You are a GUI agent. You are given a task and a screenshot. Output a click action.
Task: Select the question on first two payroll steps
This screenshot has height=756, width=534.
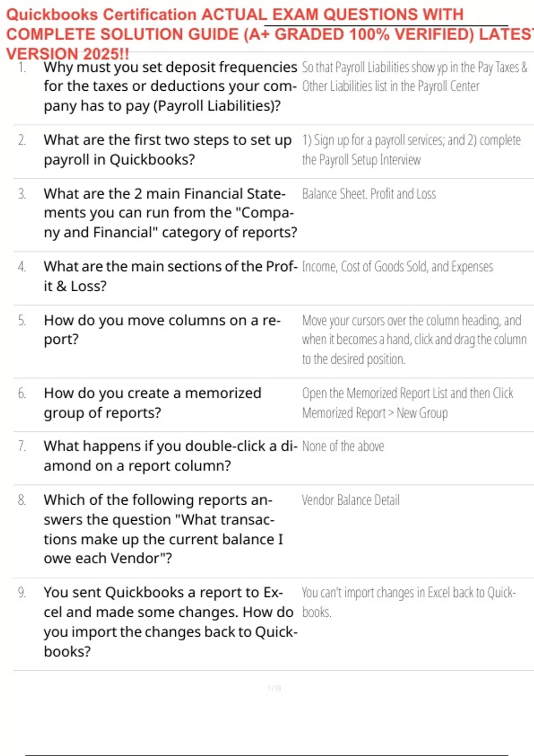click(167, 149)
